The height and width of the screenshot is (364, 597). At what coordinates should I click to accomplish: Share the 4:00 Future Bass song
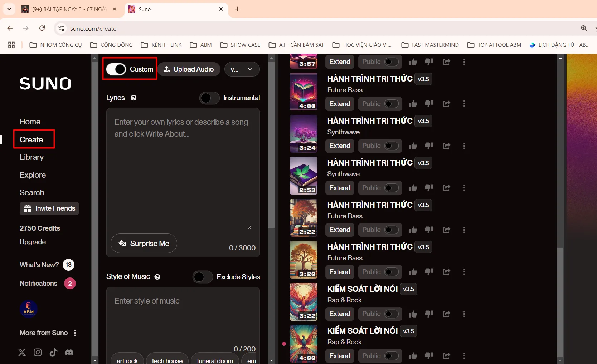[446, 104]
